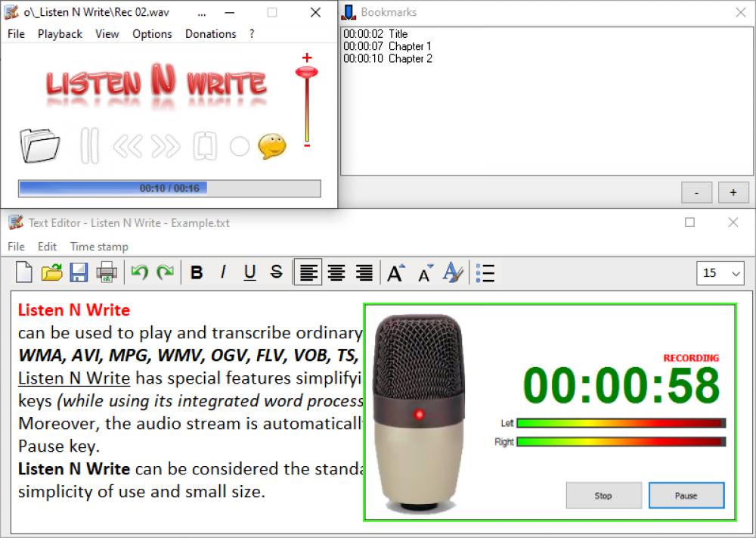Start recording with the circle icon

(x=239, y=145)
